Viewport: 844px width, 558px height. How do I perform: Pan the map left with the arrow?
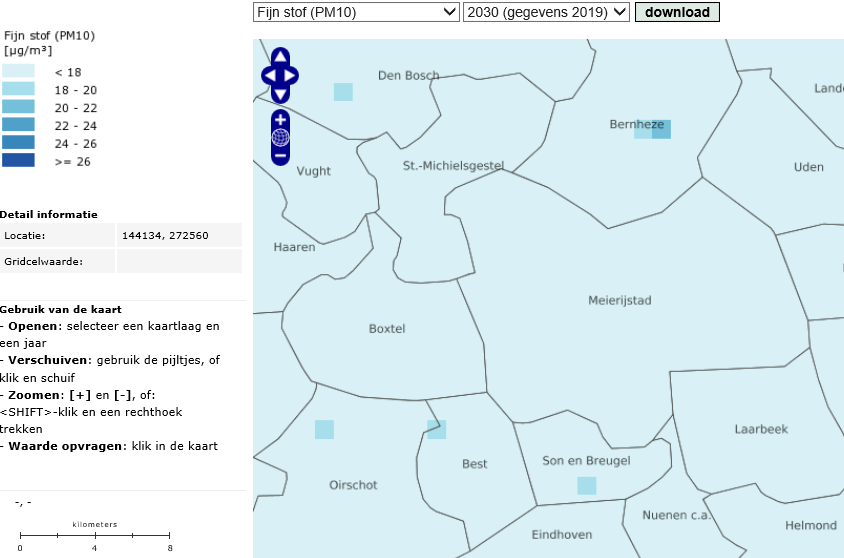click(268, 75)
